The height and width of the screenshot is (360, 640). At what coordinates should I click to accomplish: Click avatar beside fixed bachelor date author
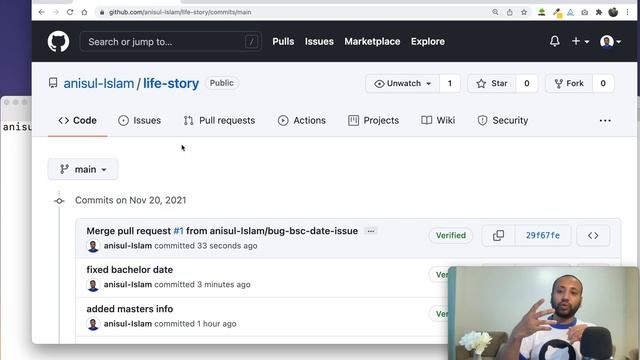pyautogui.click(x=93, y=285)
